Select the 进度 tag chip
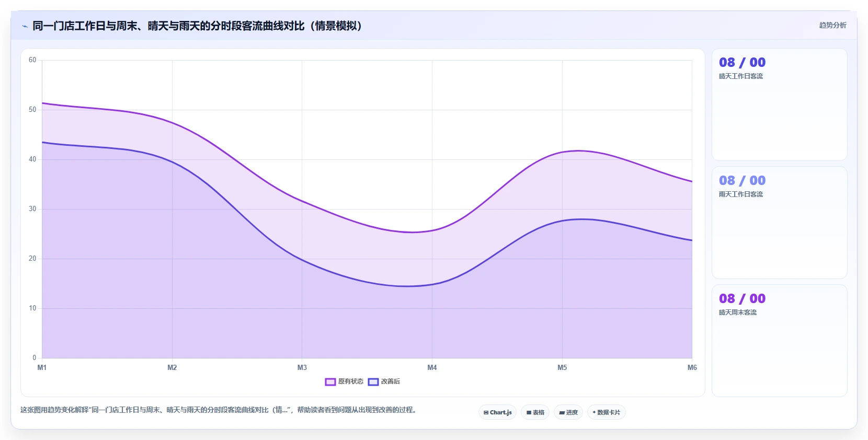The width and height of the screenshot is (868, 440). point(568,412)
